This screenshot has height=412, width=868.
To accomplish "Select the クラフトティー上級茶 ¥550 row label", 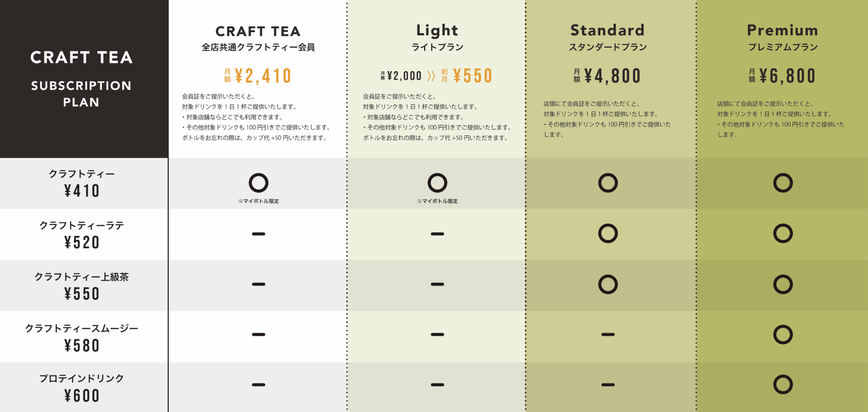I will tap(82, 286).
